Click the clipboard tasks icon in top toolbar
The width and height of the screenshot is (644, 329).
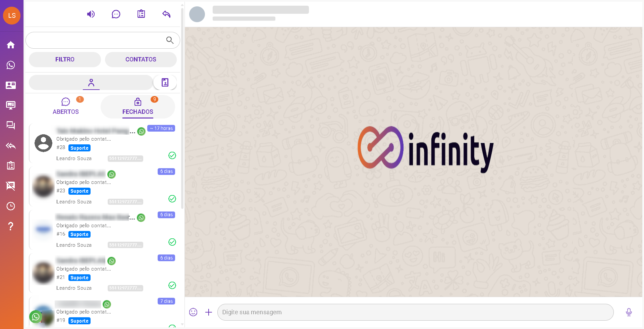pyautogui.click(x=141, y=14)
